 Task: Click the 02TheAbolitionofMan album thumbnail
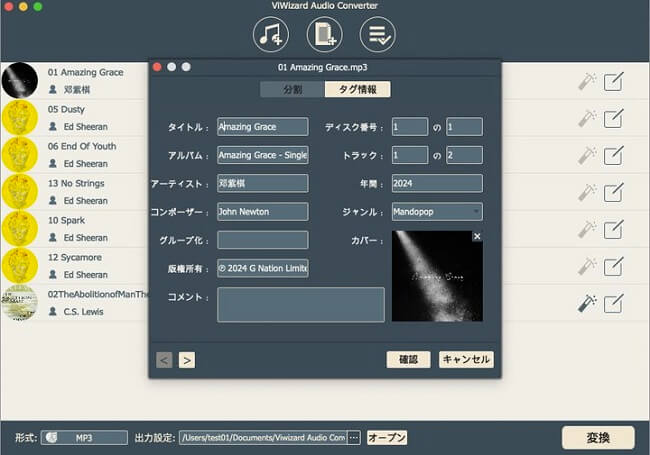[19, 303]
